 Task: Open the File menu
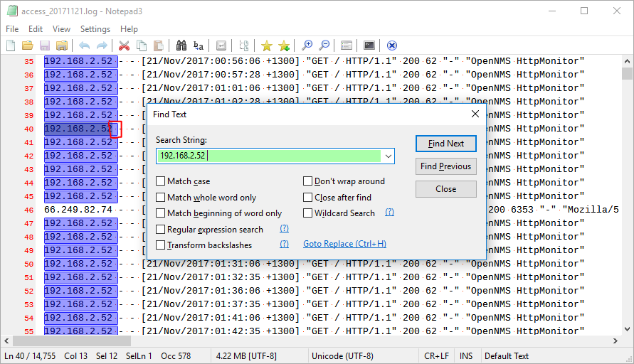[12, 29]
